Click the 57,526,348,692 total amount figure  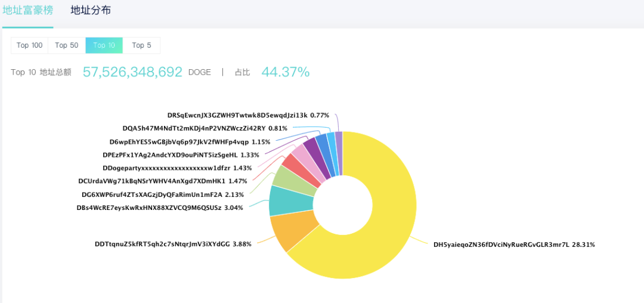(x=132, y=72)
